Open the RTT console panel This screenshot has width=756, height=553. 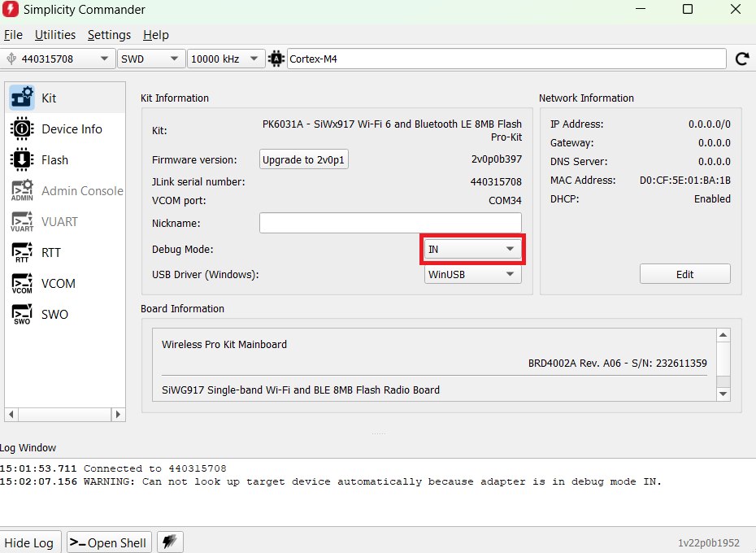pyautogui.click(x=49, y=252)
